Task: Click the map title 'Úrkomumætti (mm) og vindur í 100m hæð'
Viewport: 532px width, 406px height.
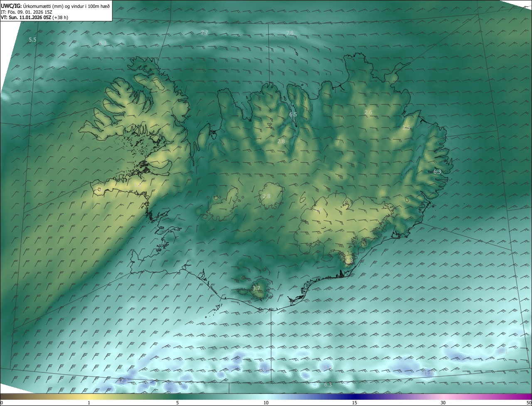Action: [x=66, y=5]
